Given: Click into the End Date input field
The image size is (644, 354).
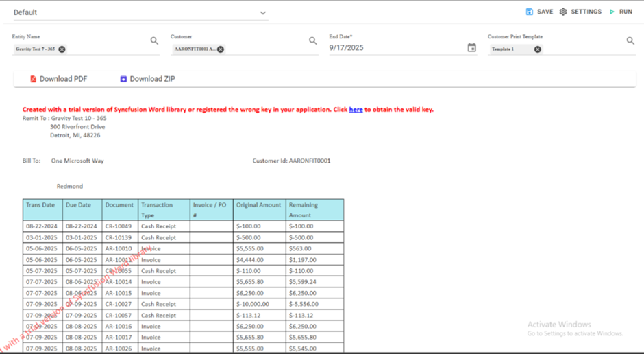Looking at the screenshot, I should point(394,47).
